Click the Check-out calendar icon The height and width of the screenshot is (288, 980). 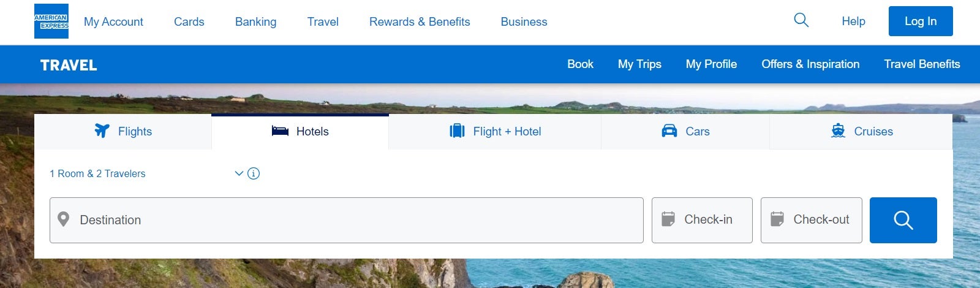777,219
